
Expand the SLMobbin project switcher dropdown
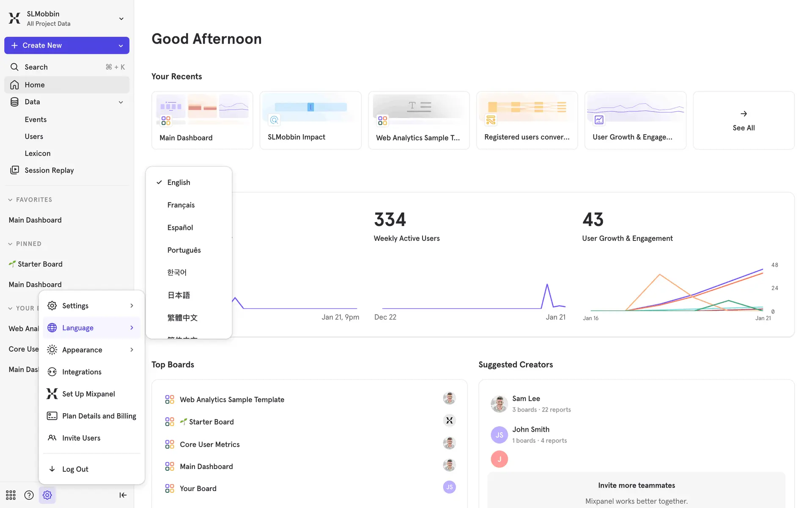[x=121, y=19]
